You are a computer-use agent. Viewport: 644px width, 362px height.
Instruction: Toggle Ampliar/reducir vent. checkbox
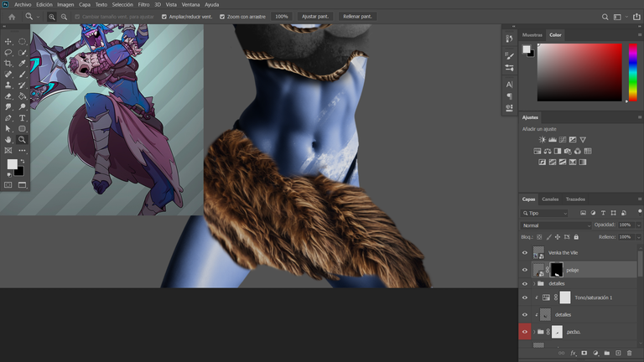click(164, 17)
